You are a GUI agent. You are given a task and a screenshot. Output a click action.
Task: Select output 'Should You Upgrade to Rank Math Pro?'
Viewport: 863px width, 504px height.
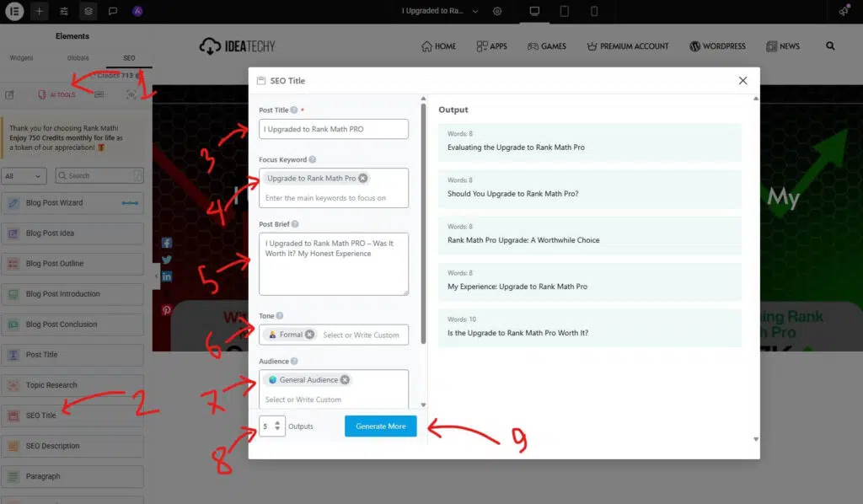coord(589,190)
